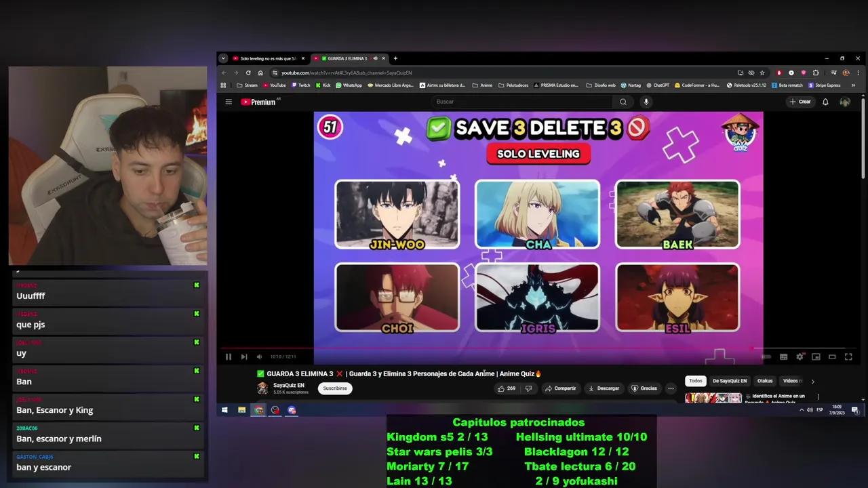Click the Descargar button
The height and width of the screenshot is (488, 868).
click(x=604, y=388)
